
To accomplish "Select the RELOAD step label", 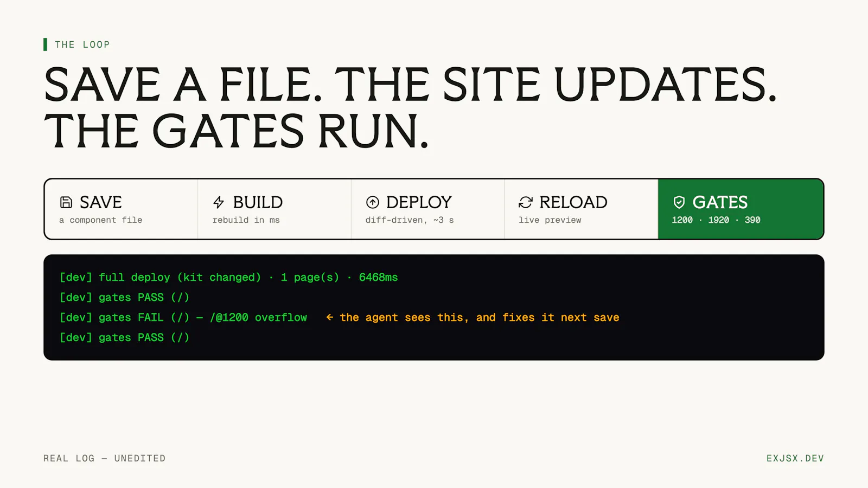I will tap(573, 202).
